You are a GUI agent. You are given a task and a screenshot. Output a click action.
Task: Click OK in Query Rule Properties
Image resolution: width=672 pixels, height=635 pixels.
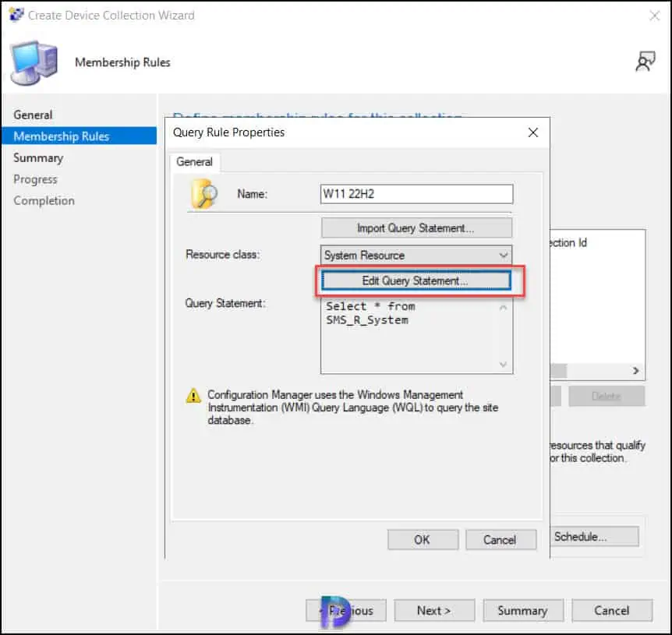click(x=423, y=539)
